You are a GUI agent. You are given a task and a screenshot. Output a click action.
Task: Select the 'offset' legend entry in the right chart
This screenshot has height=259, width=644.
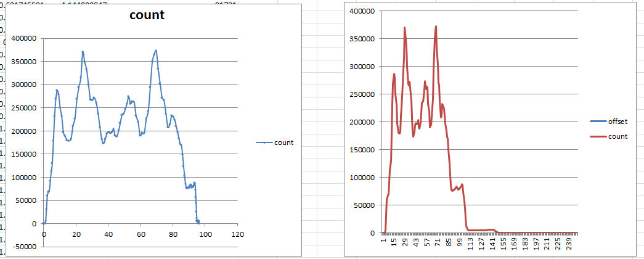point(608,121)
